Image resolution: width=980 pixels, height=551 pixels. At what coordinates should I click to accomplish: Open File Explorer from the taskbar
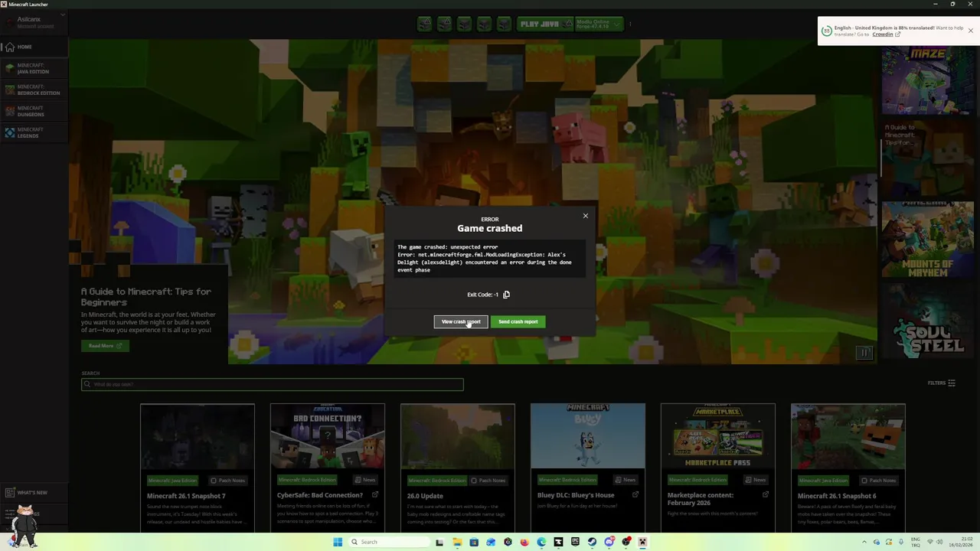tap(457, 542)
